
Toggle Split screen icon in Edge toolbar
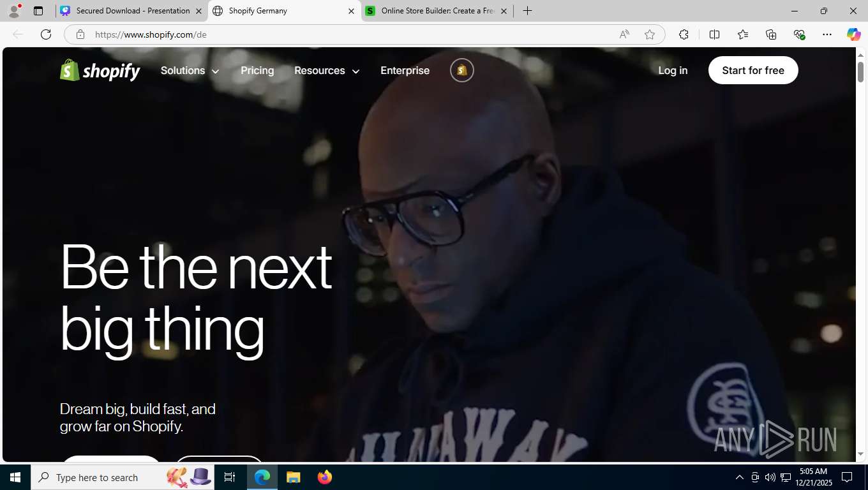pyautogui.click(x=714, y=34)
